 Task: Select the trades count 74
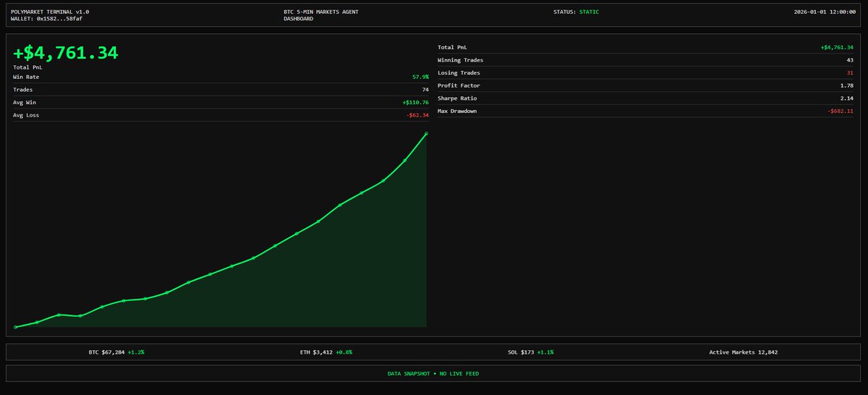pyautogui.click(x=425, y=90)
